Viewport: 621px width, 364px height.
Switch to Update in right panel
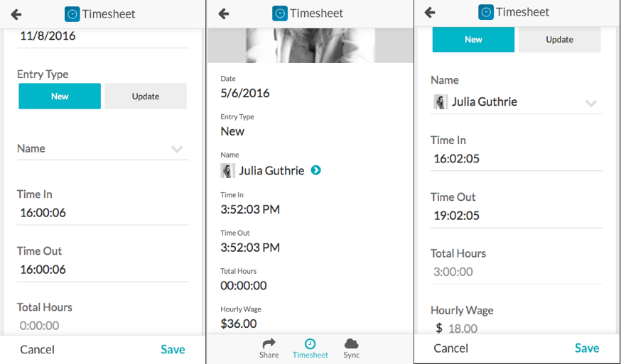[560, 40]
